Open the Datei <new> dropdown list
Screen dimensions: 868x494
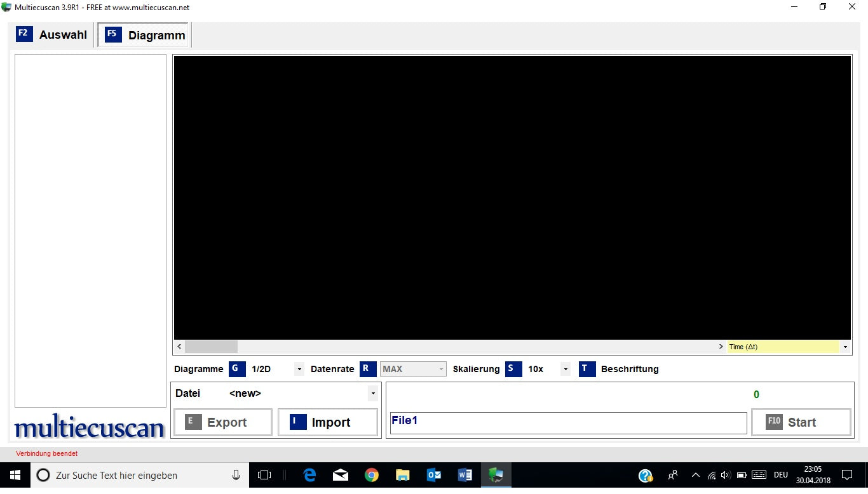[373, 394]
